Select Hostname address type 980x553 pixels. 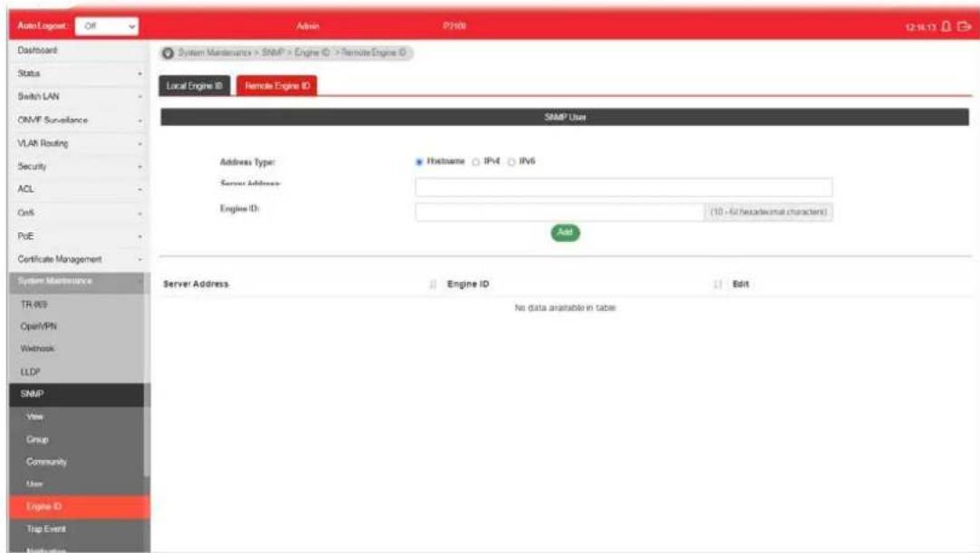tap(419, 162)
